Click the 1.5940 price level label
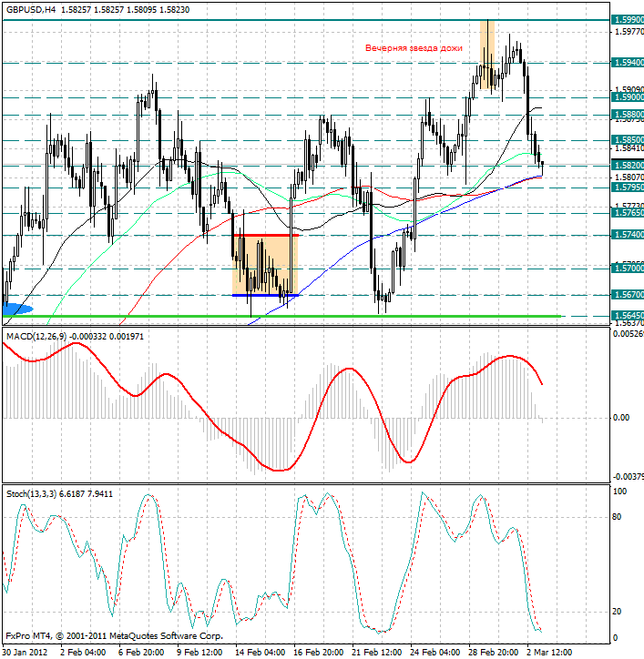This screenshot has height=659, width=644. coord(628,63)
